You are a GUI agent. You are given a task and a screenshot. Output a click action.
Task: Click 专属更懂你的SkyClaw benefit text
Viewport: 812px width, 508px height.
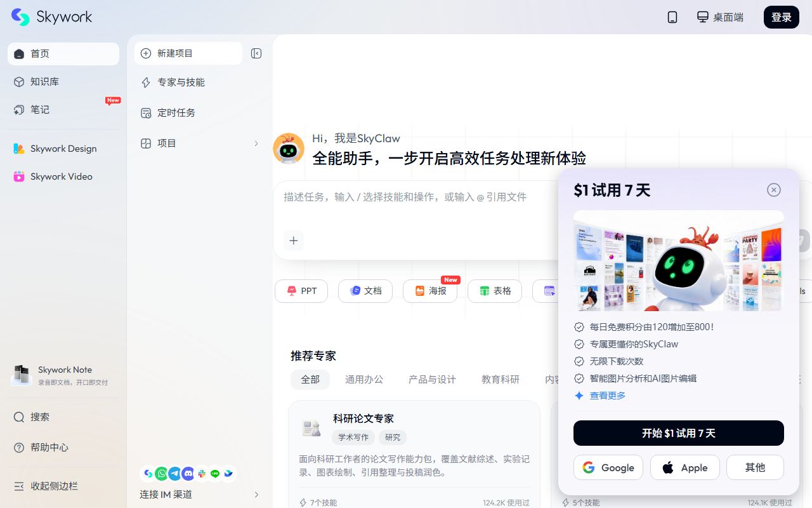coord(634,344)
